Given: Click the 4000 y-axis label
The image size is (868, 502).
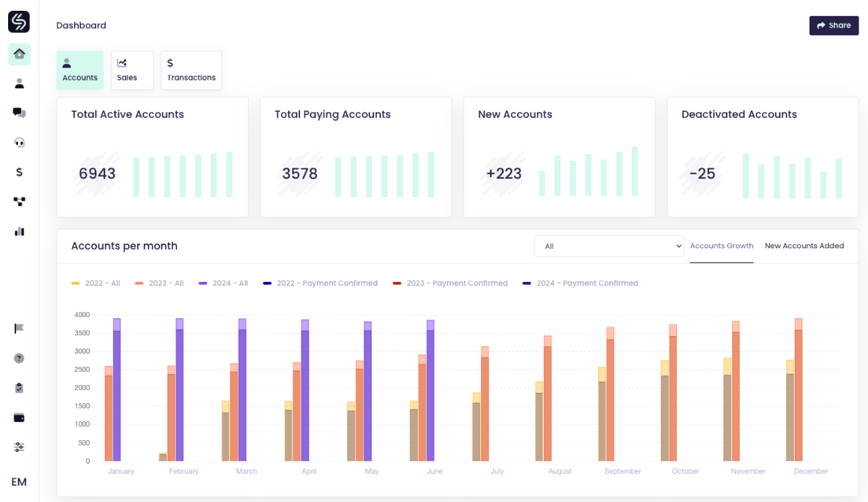Looking at the screenshot, I should pyautogui.click(x=82, y=315).
